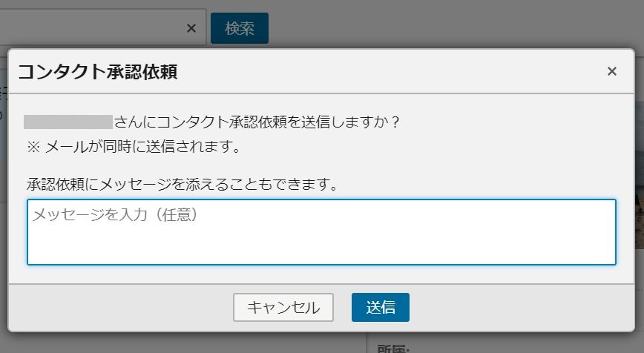This screenshot has height=353, width=644.
Task: Click the キャンセル button
Action: pos(283,307)
